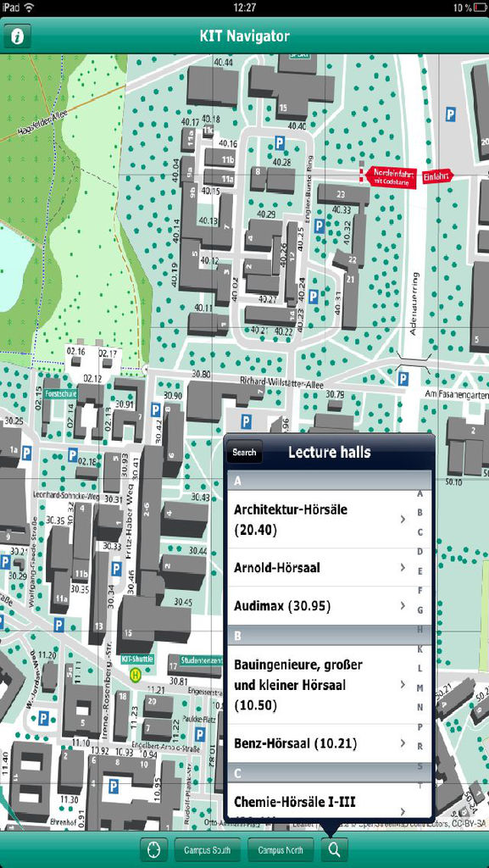Tap the Lecture halls popover title
Image resolution: width=489 pixels, height=868 pixels.
pos(329,453)
